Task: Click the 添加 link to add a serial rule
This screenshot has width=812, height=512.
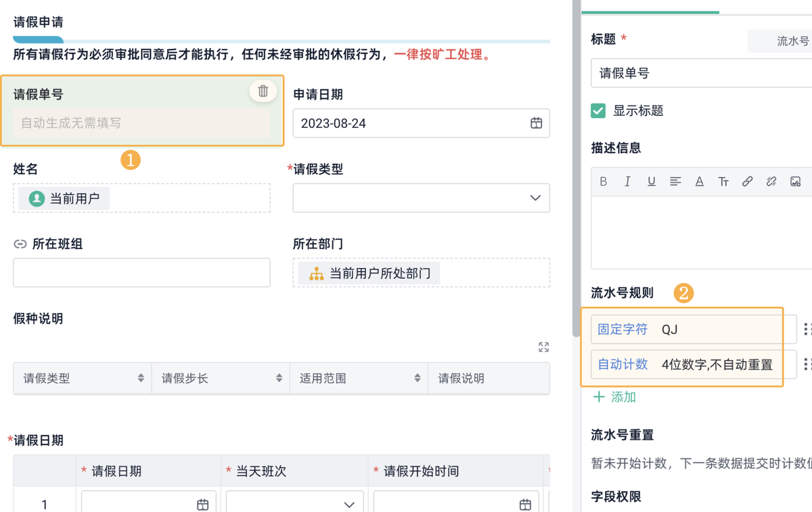Action: coord(614,397)
